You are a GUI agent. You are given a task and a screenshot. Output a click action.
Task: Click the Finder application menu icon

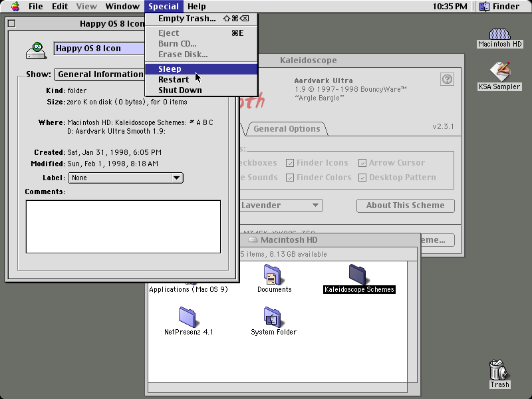[x=484, y=6]
